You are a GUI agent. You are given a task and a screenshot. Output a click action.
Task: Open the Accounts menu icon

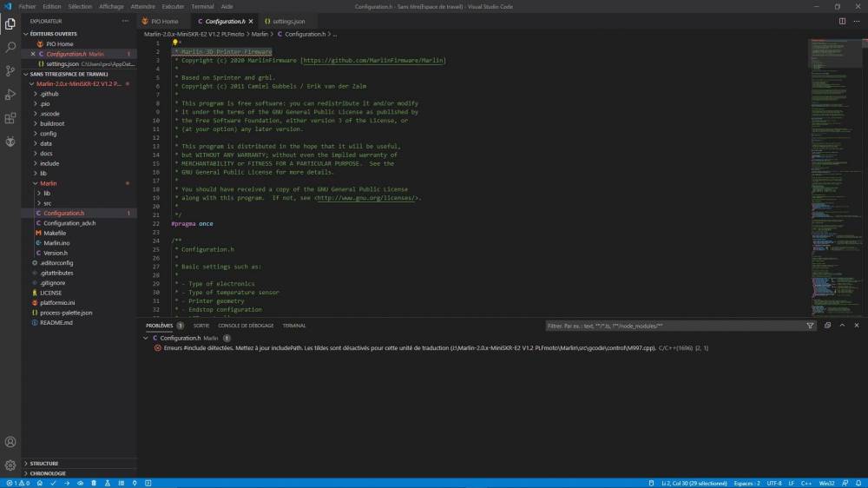[10, 442]
